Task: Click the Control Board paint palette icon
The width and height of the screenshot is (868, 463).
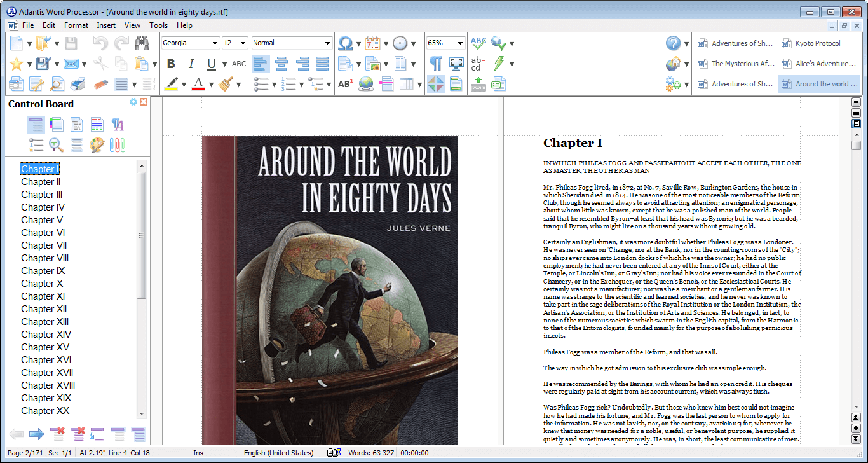Action: (x=97, y=145)
